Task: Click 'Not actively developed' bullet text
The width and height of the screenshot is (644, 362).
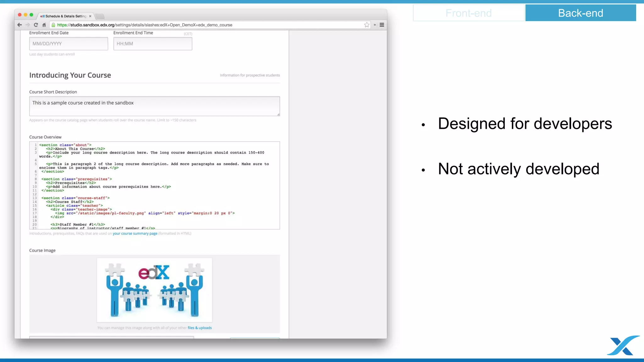Action: pyautogui.click(x=519, y=169)
